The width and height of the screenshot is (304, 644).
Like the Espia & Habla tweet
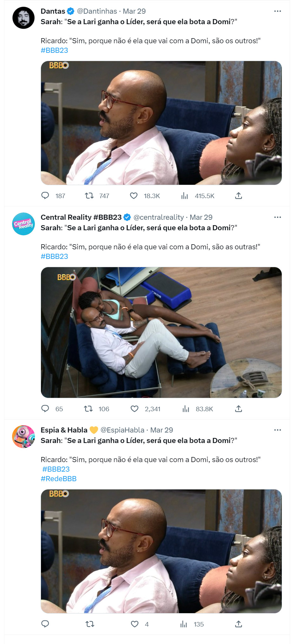point(134,624)
